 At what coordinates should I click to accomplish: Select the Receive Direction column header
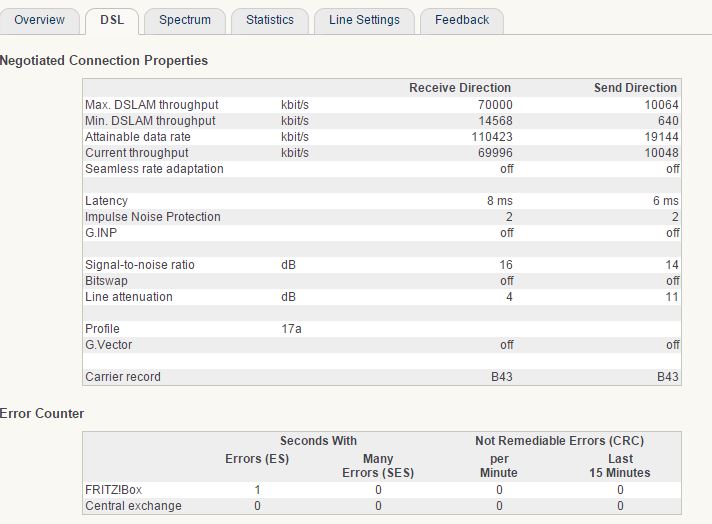[x=459, y=88]
